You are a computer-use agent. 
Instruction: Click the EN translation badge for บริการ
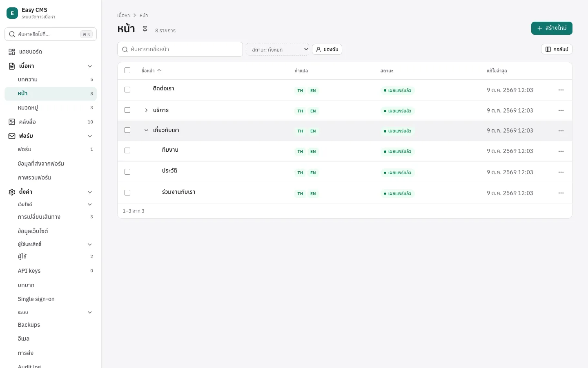[313, 111]
